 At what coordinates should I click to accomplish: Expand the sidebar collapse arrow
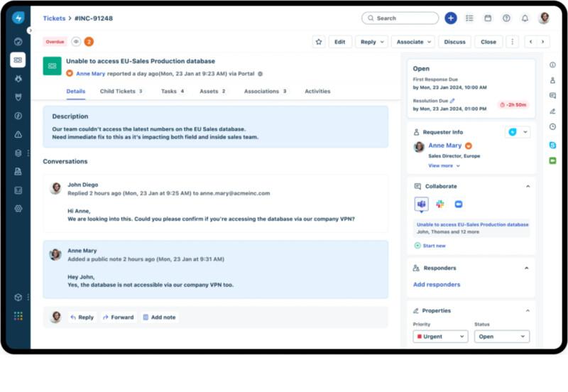click(x=30, y=31)
